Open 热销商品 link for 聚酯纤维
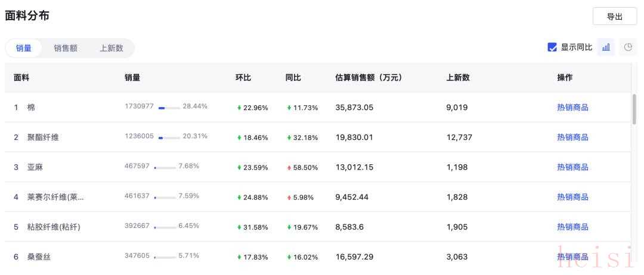Image resolution: width=644 pixels, height=275 pixels. click(572, 137)
